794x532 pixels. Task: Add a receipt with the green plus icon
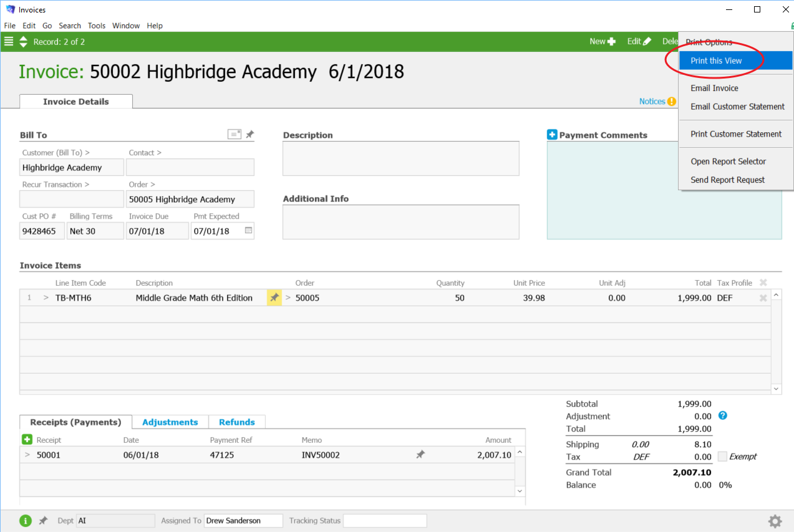click(27, 440)
